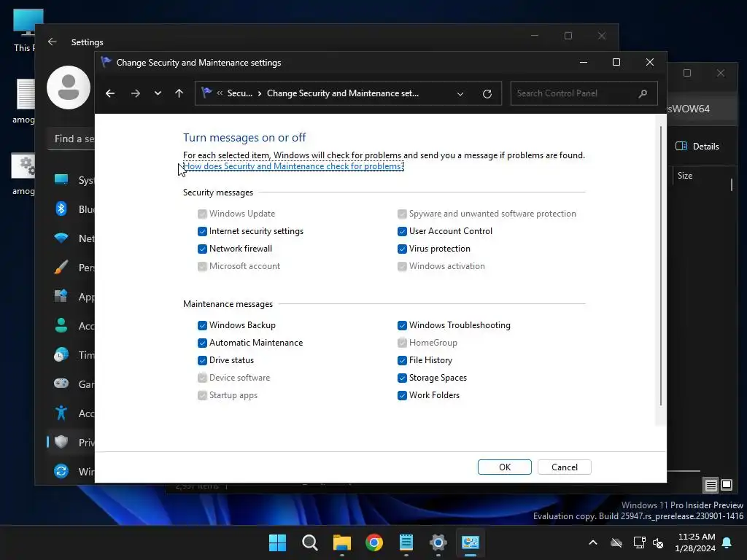747x560 pixels.
Task: Uncheck File History messages
Action: tap(402, 360)
